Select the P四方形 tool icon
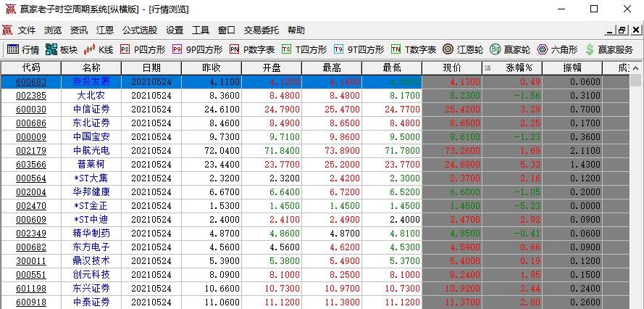 coord(125,49)
